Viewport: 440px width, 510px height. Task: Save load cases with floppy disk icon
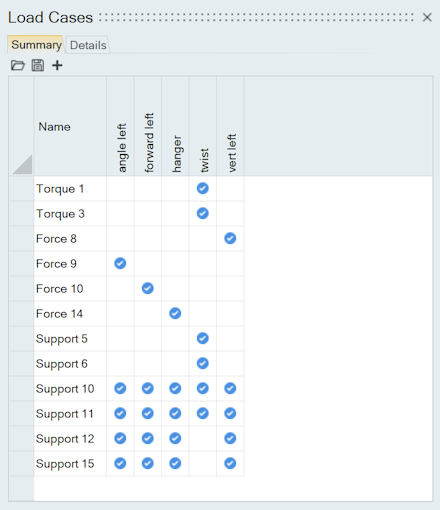[x=38, y=65]
